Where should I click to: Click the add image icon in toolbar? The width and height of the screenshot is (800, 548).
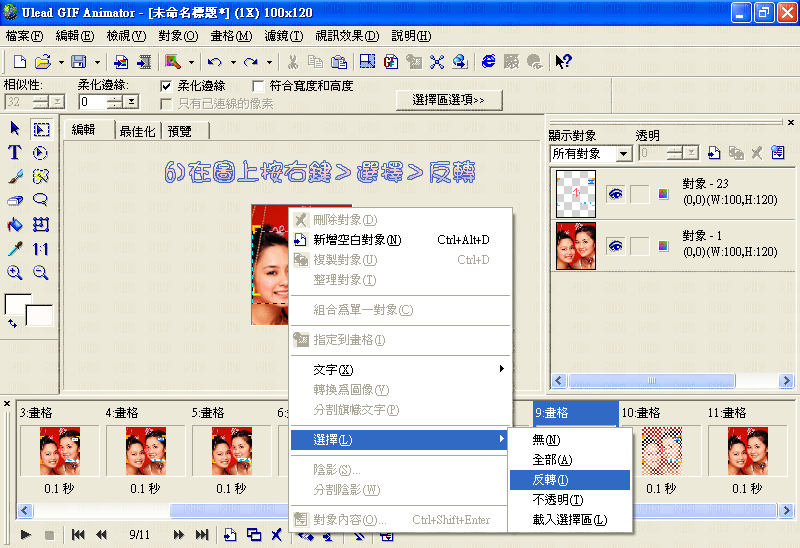coord(121,62)
